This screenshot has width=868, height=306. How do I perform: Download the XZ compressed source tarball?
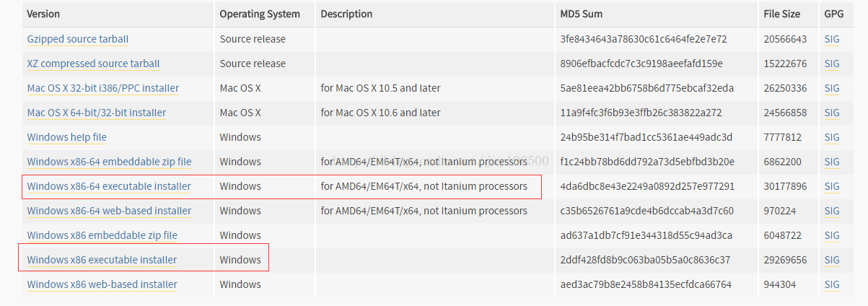click(x=93, y=64)
